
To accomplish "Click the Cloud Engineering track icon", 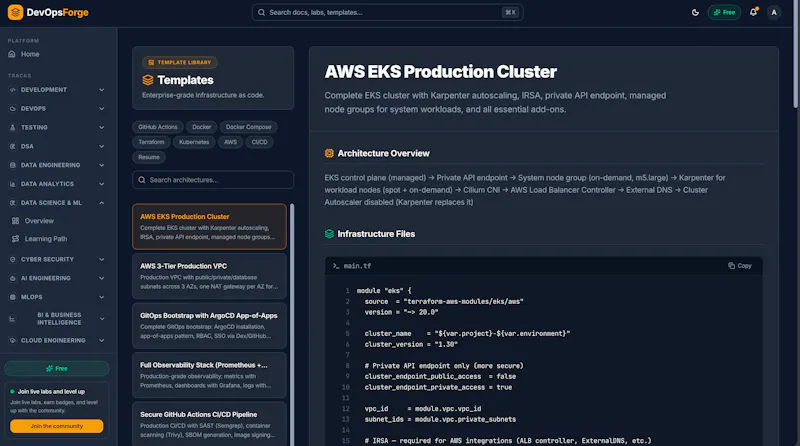I will (x=13, y=340).
